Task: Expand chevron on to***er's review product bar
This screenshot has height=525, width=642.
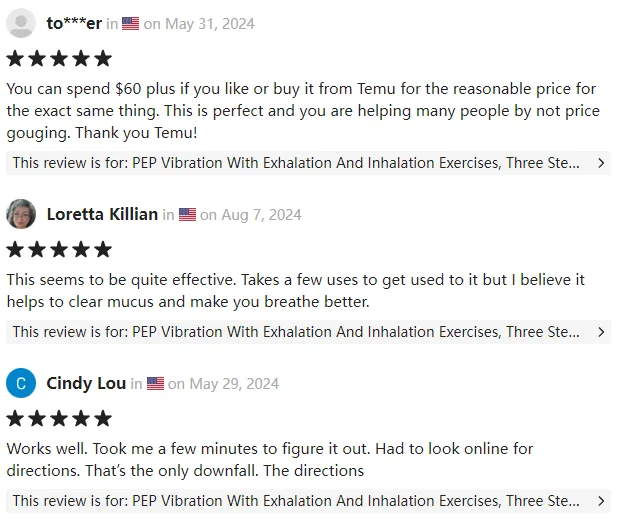Action: (601, 163)
